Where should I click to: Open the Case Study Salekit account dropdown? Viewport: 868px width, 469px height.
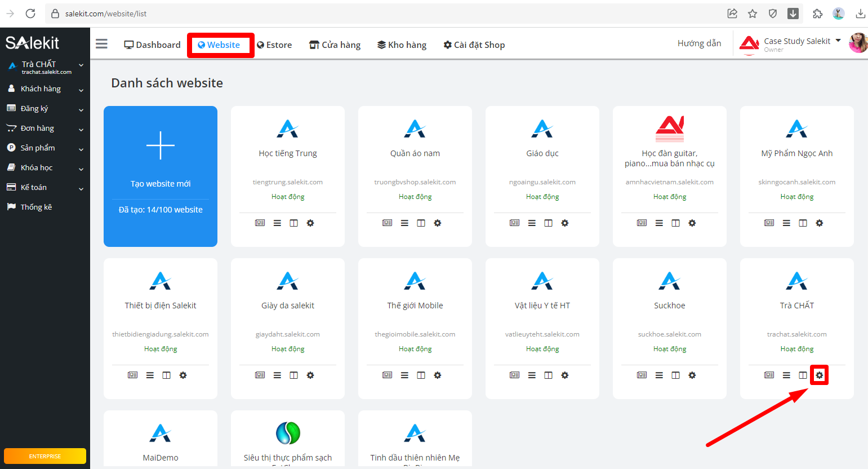coord(802,42)
